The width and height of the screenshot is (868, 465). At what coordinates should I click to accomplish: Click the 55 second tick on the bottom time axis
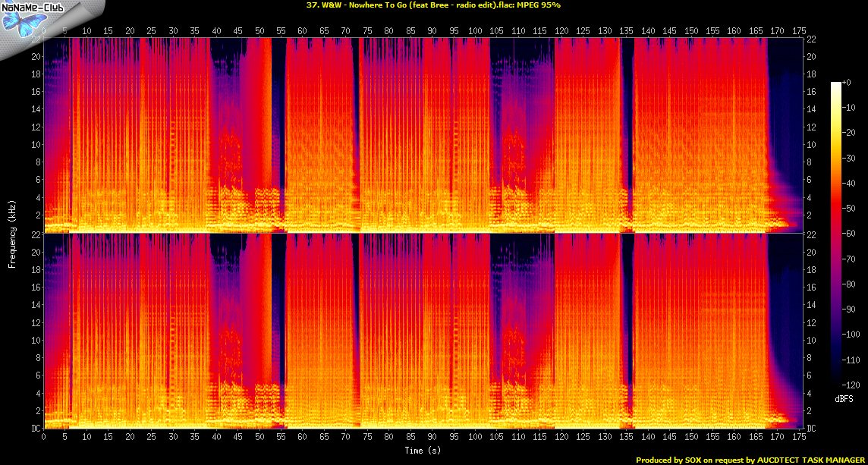coord(282,438)
